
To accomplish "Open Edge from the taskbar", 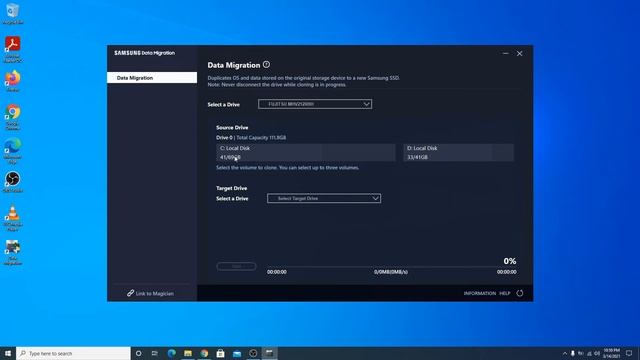I will (171, 353).
